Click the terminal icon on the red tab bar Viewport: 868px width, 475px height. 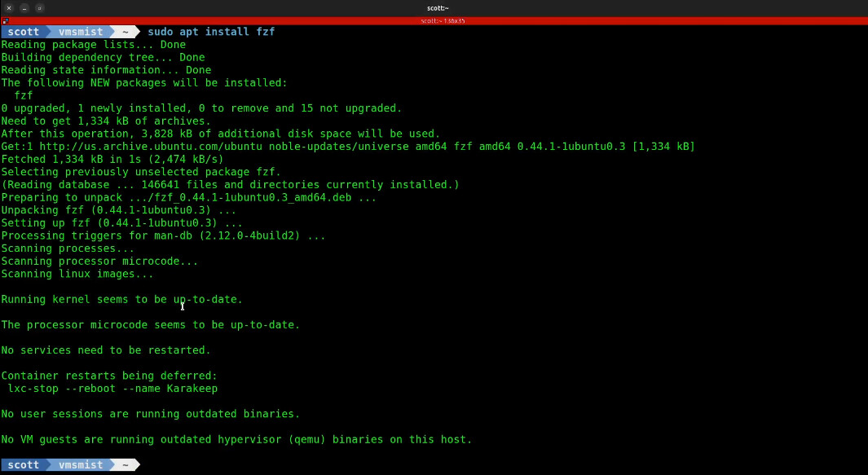click(7, 20)
